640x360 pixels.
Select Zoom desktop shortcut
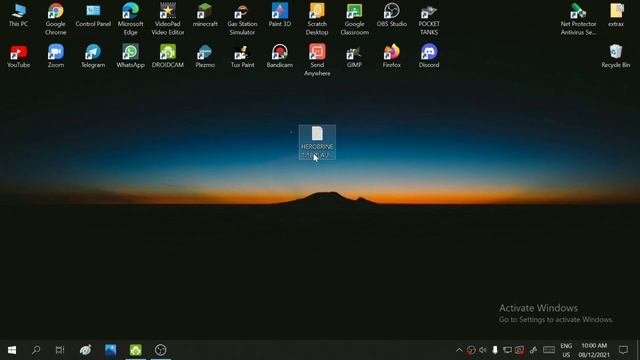pos(56,56)
